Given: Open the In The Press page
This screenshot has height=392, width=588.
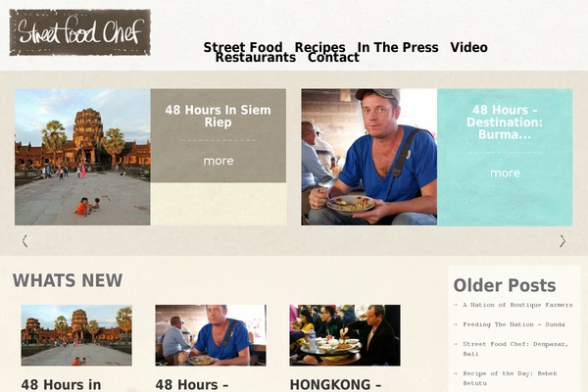Looking at the screenshot, I should click(x=398, y=47).
